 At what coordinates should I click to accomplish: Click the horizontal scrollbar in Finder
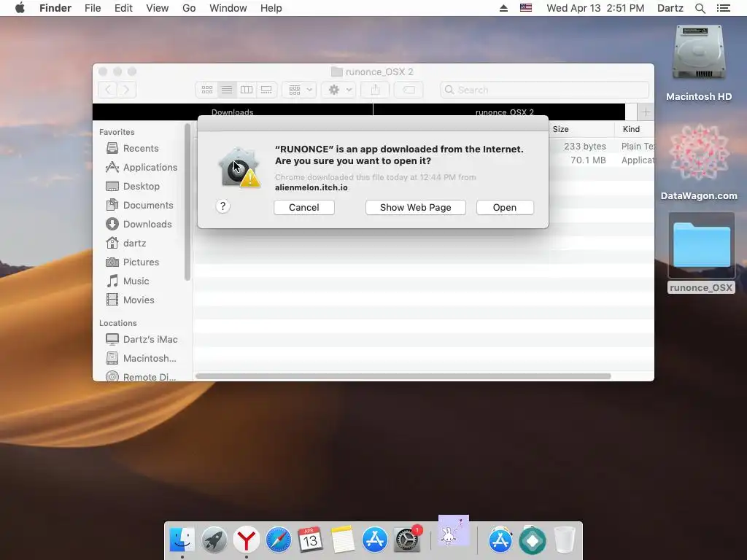(403, 376)
